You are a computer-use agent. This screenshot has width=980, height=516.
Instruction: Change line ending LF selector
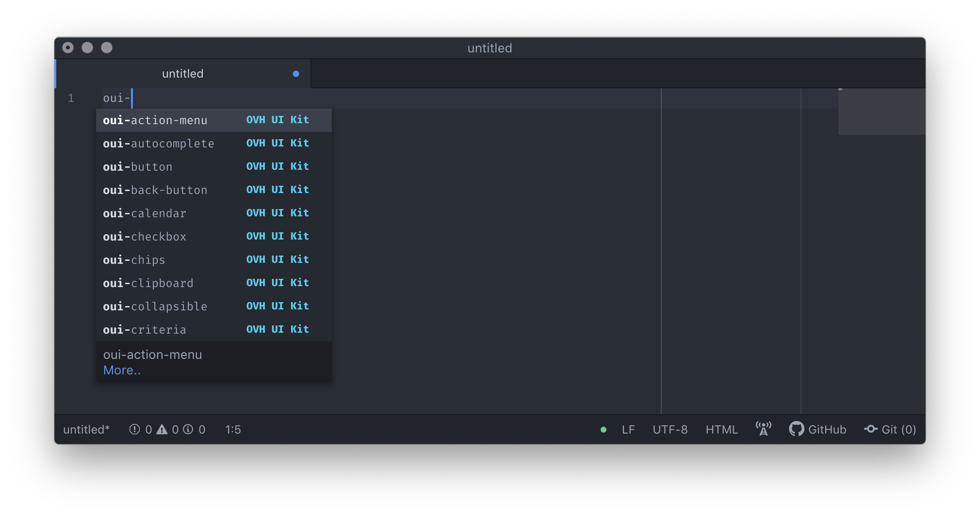[x=628, y=430]
